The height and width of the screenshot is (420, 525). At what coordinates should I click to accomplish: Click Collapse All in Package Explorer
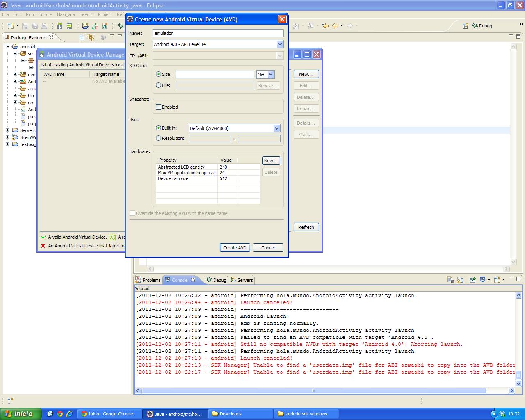[81, 37]
